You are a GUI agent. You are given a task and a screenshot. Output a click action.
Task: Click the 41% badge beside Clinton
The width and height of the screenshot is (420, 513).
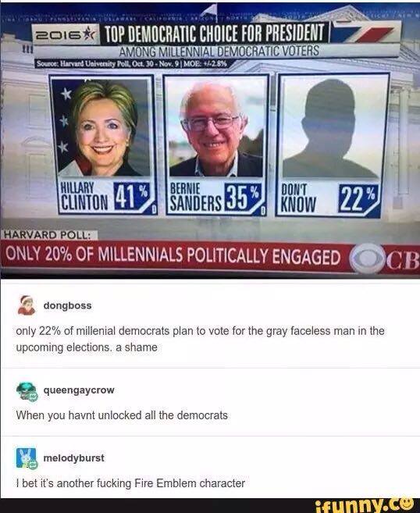point(131,197)
